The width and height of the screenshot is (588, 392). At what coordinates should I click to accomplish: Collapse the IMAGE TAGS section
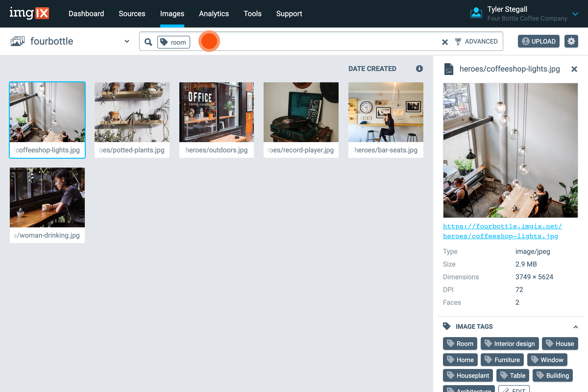[576, 327]
